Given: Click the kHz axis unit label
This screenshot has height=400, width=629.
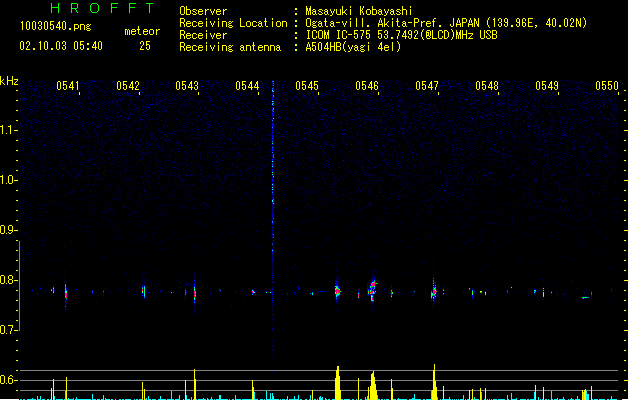Looking at the screenshot, I should tap(9, 81).
